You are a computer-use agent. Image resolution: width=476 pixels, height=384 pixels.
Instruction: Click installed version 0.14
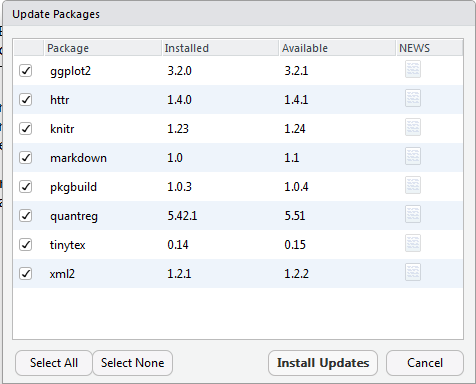(178, 245)
